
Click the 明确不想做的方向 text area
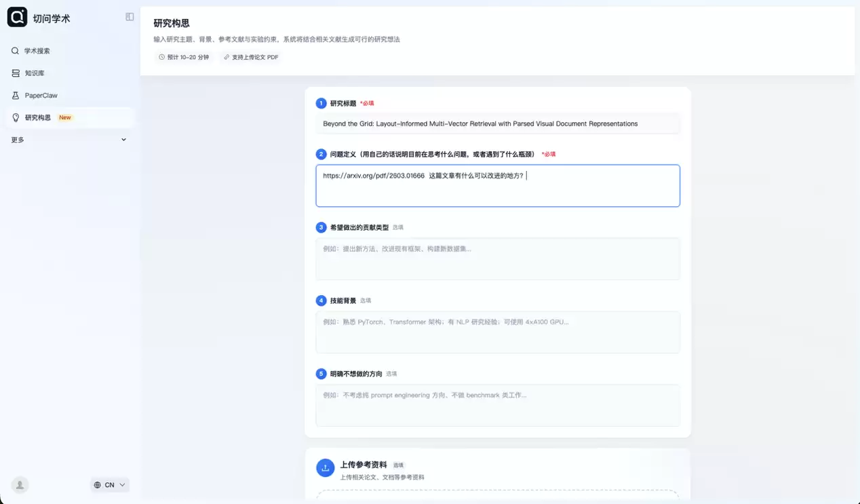click(497, 405)
